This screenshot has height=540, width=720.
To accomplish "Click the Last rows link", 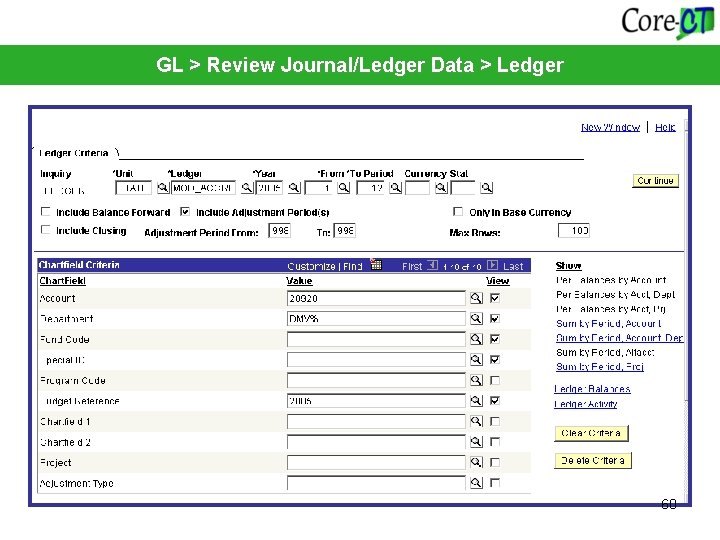I will click(x=513, y=266).
